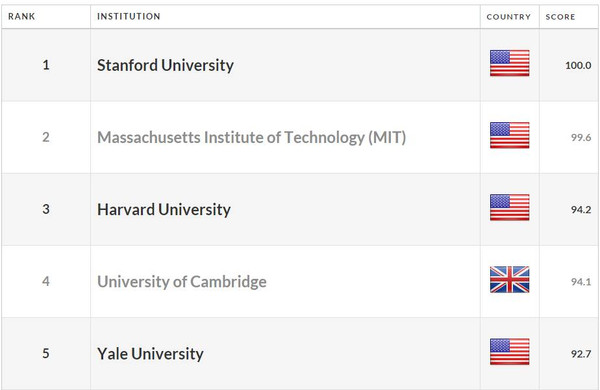Select the US flag next to Harvard University

click(509, 207)
